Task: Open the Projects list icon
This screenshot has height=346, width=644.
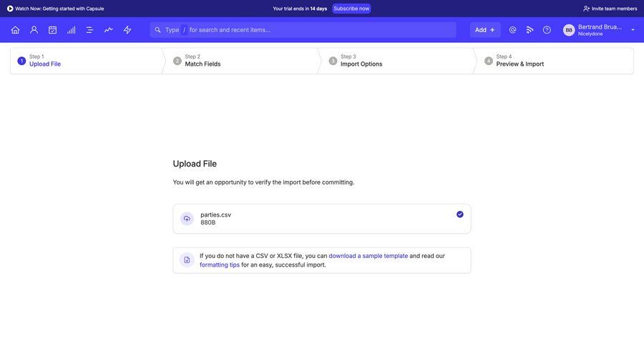Action: (89, 30)
